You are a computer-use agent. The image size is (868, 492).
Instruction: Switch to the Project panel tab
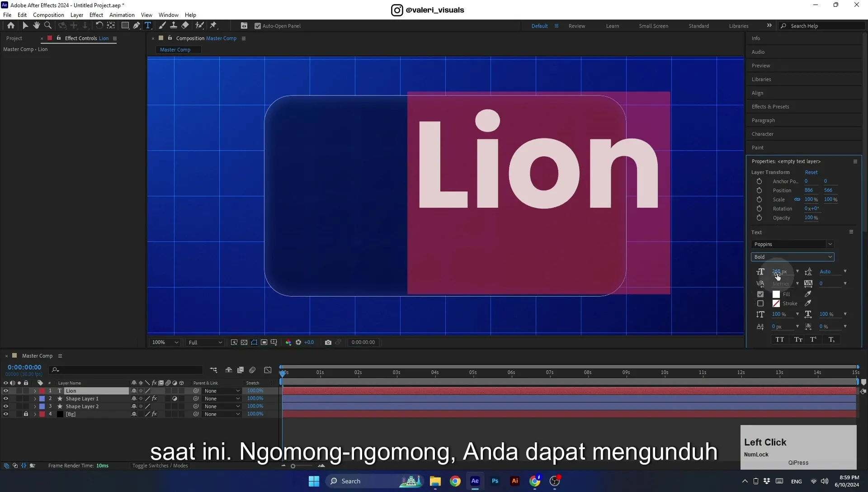[14, 38]
